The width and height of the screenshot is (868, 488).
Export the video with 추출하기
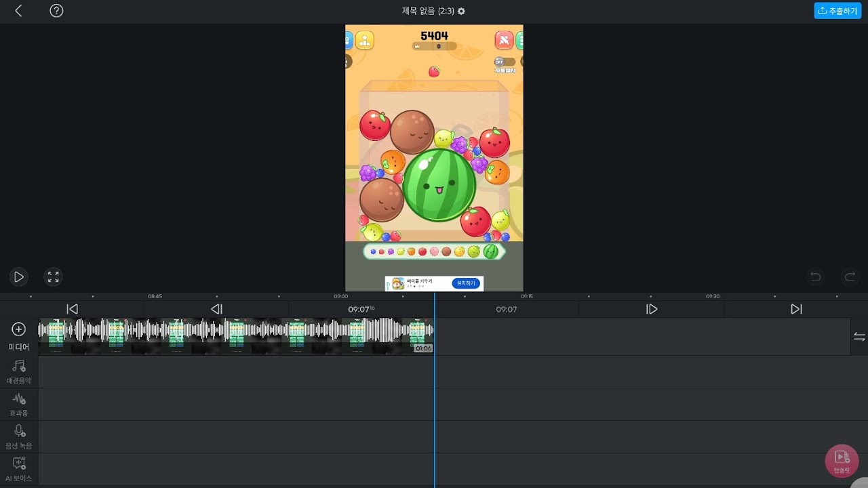(837, 11)
